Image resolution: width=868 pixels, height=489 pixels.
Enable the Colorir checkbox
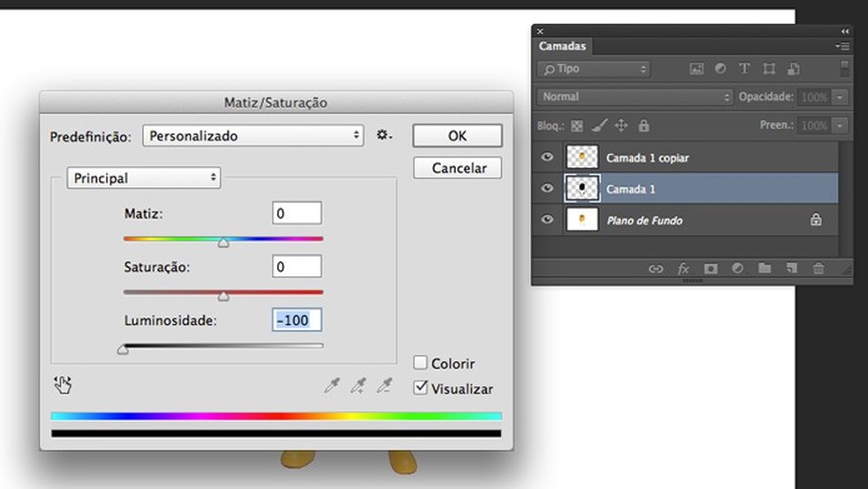tap(420, 363)
